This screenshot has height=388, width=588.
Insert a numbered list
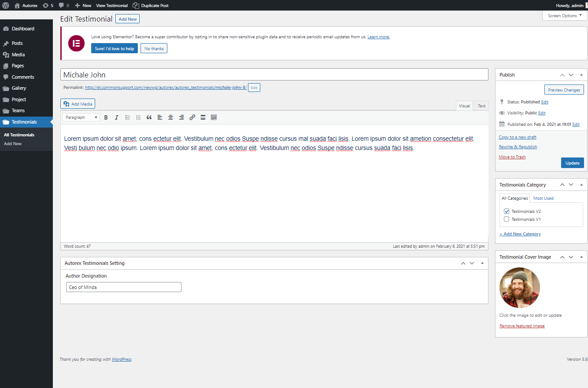pos(138,117)
